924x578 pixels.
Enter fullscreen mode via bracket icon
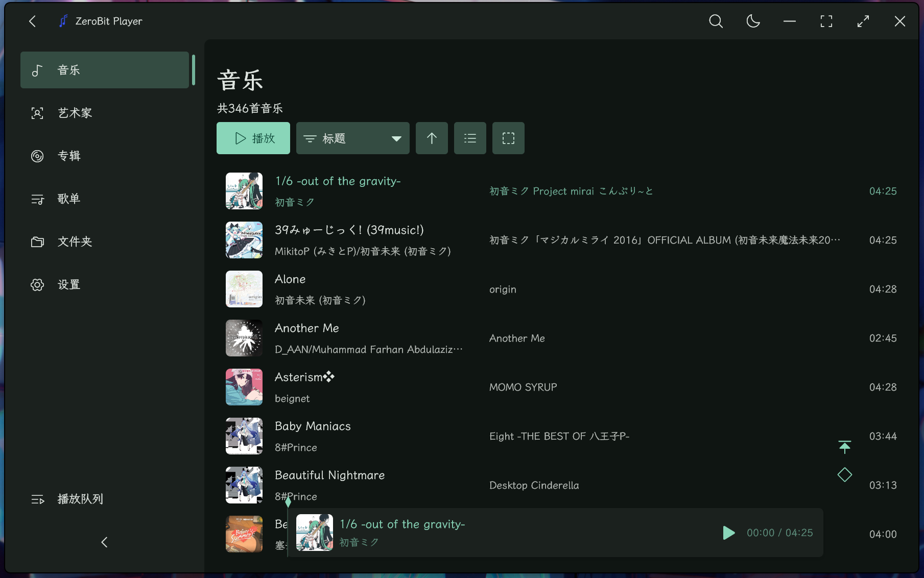pos(826,21)
